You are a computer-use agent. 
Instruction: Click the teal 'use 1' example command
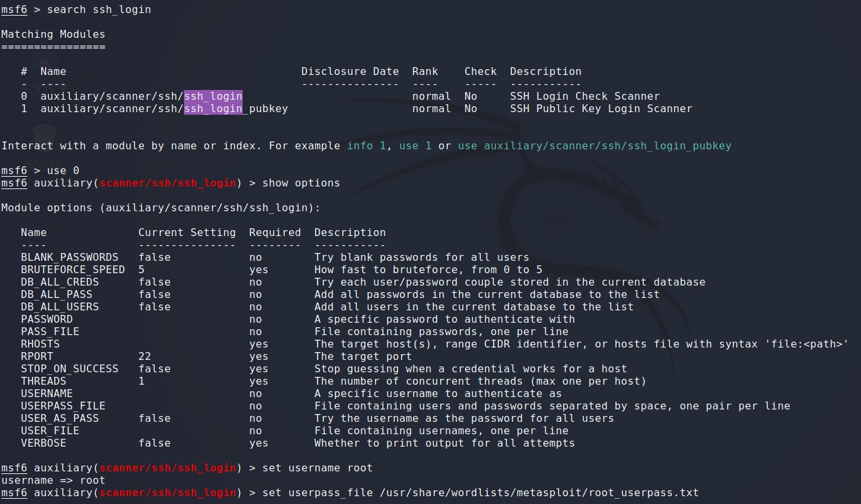415,146
